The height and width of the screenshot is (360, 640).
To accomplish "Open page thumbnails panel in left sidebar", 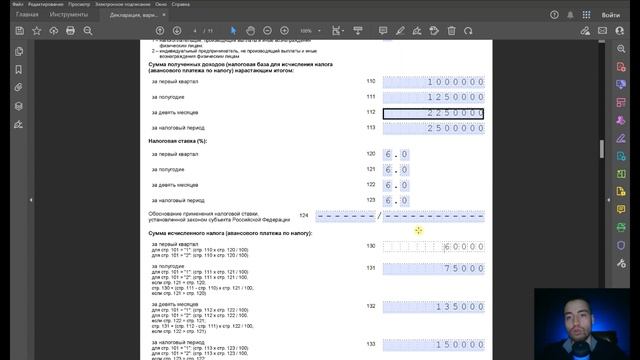I will (x=19, y=51).
